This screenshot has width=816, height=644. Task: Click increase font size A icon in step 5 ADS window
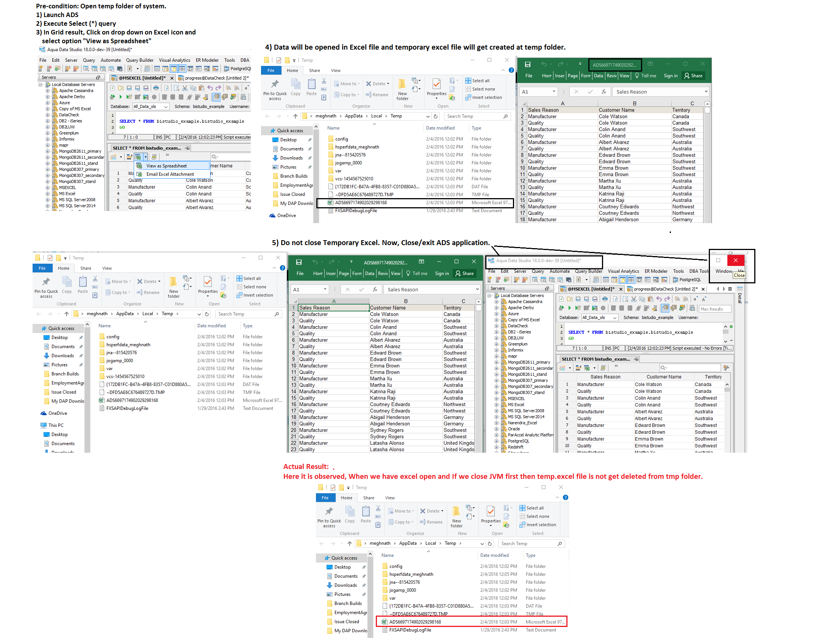click(x=704, y=299)
